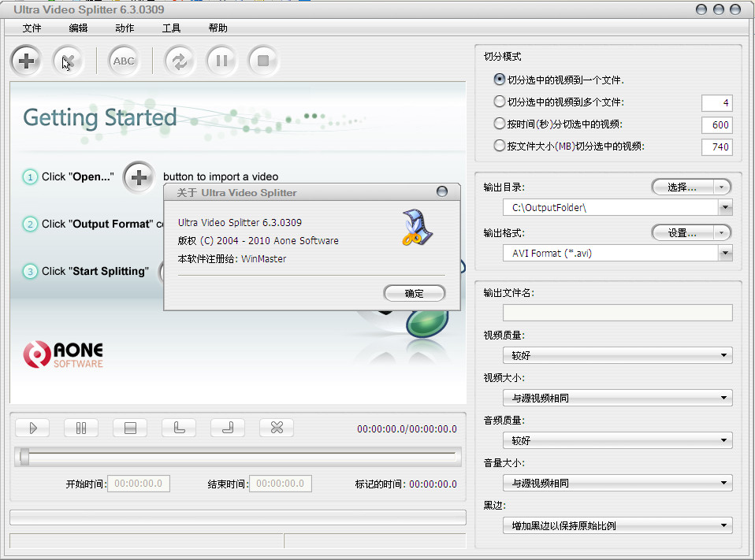Open the 工具 menu
Screen dimensions: 755x560
pyautogui.click(x=172, y=28)
